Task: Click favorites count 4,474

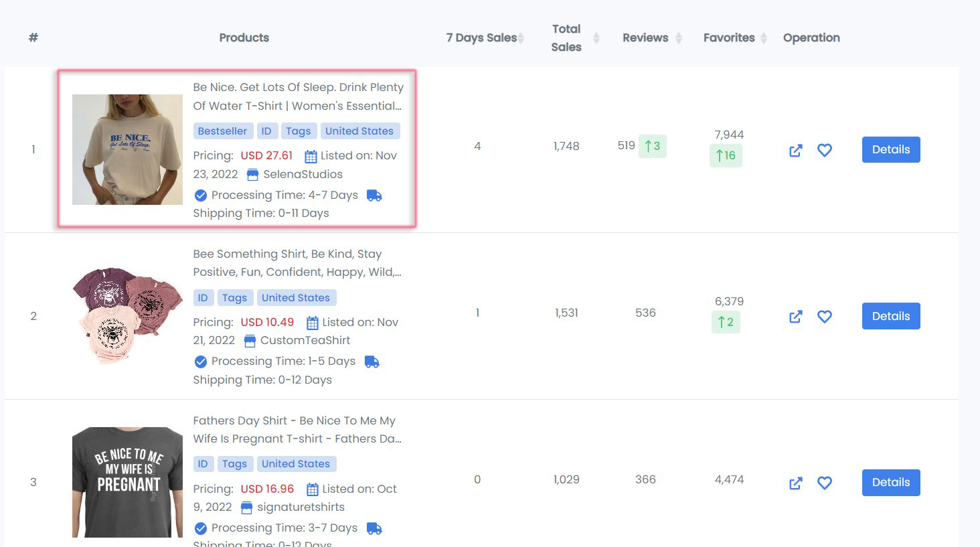Action: [x=729, y=479]
